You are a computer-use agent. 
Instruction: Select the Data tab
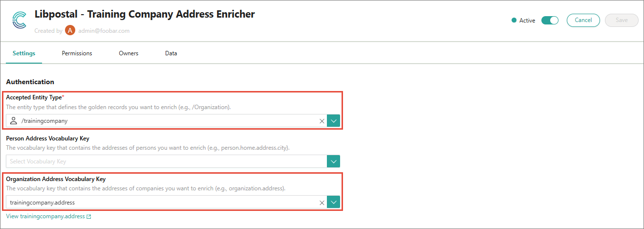point(171,53)
